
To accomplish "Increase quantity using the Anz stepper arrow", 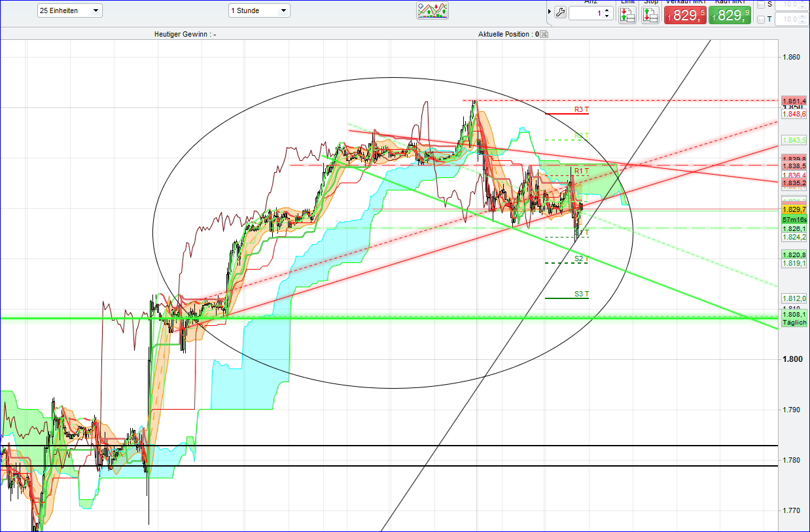I will pyautogui.click(x=607, y=9).
